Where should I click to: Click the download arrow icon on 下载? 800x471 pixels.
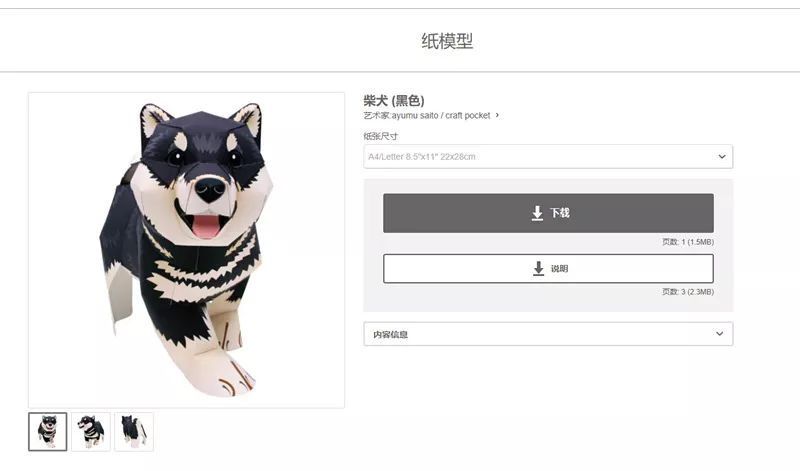(537, 213)
